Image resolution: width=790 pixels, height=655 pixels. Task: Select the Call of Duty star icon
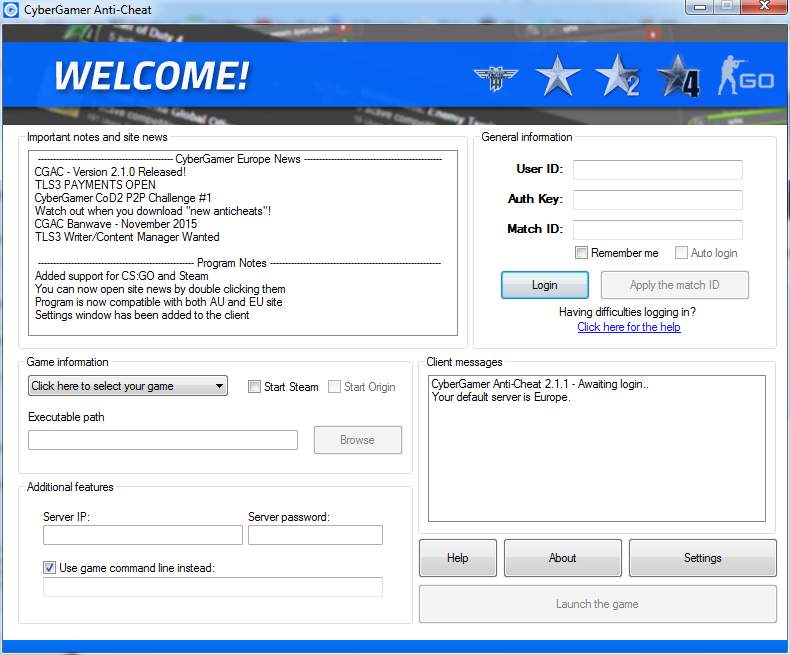pyautogui.click(x=558, y=76)
